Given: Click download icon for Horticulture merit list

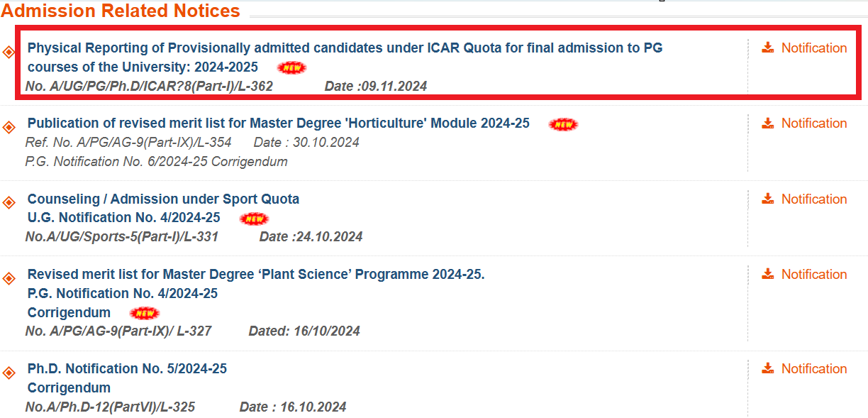Looking at the screenshot, I should pos(767,123).
